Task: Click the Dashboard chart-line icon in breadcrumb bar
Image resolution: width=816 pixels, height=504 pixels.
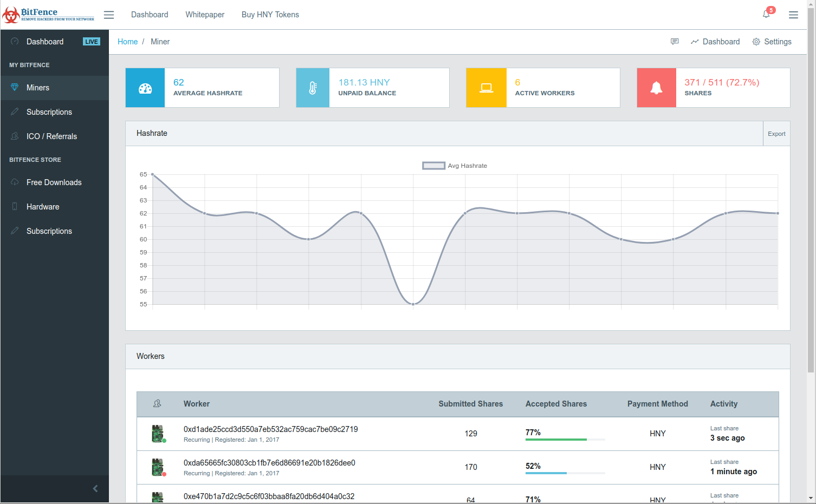Action: click(x=695, y=42)
